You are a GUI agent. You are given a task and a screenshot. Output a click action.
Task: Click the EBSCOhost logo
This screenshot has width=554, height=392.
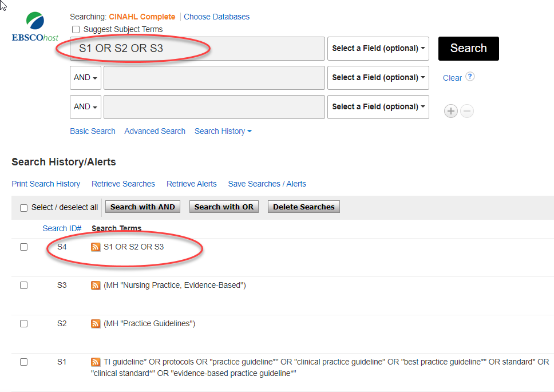35,27
